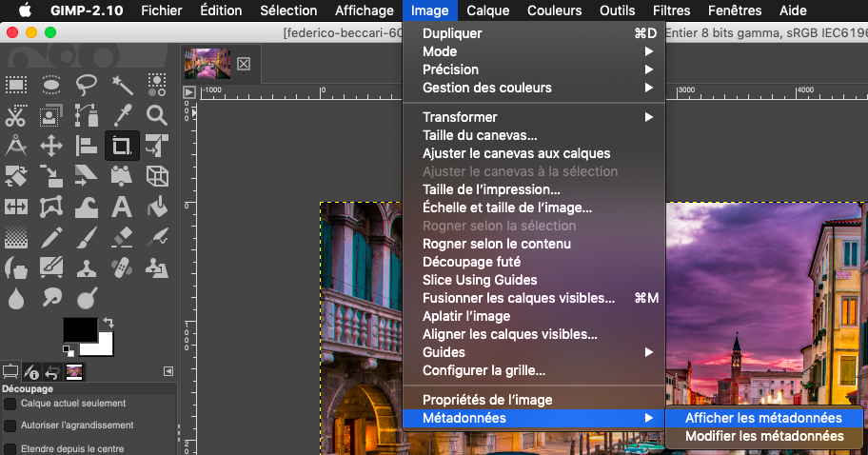Open the Filtres menu
This screenshot has width=868, height=455.
[671, 10]
